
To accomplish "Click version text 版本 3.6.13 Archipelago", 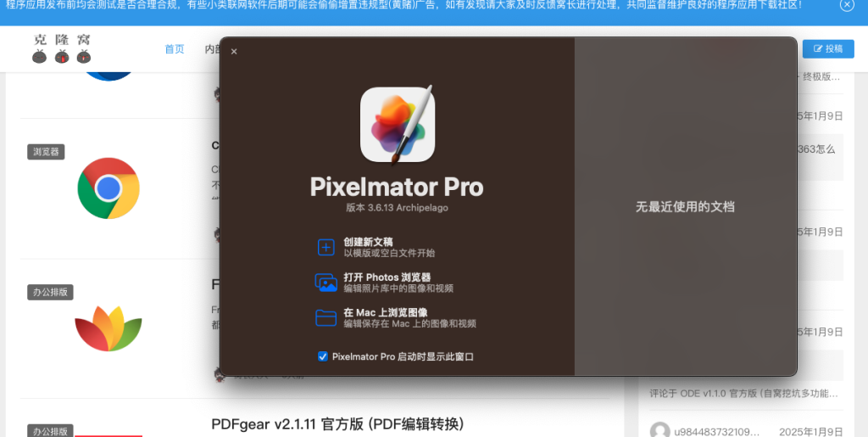I will 397,208.
